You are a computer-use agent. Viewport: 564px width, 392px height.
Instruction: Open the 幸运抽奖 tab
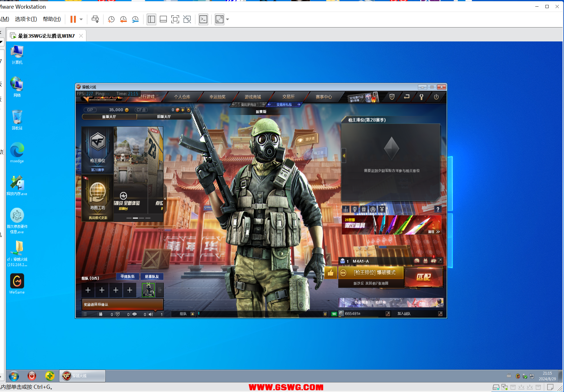point(218,97)
